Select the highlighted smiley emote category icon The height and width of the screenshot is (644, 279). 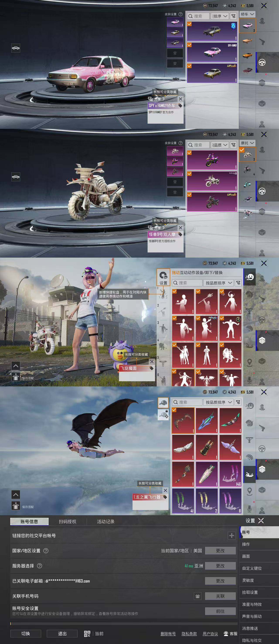[x=249, y=277]
